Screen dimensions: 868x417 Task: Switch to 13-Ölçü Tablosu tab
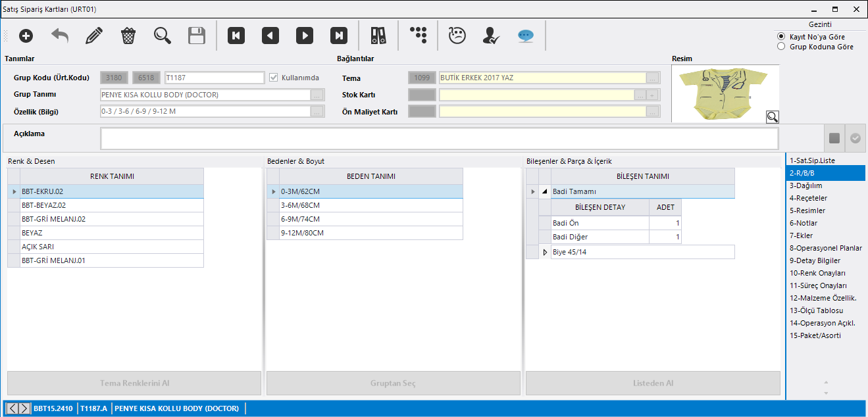click(816, 310)
